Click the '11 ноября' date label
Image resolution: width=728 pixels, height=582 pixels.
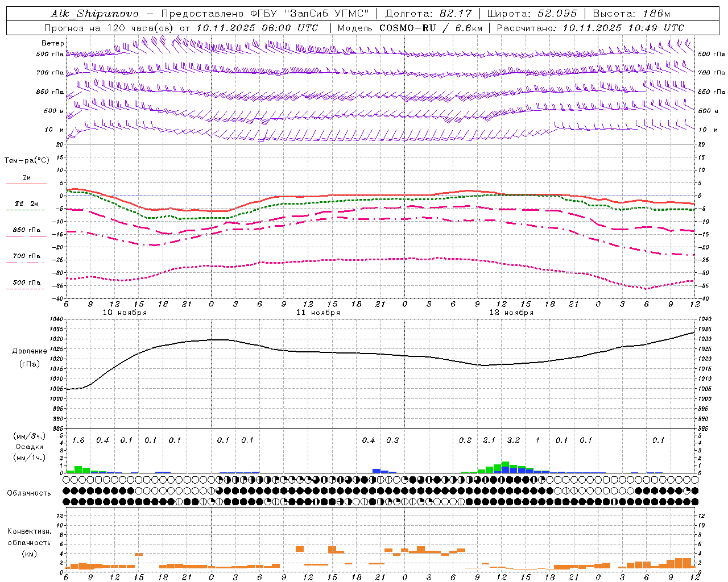click(318, 313)
